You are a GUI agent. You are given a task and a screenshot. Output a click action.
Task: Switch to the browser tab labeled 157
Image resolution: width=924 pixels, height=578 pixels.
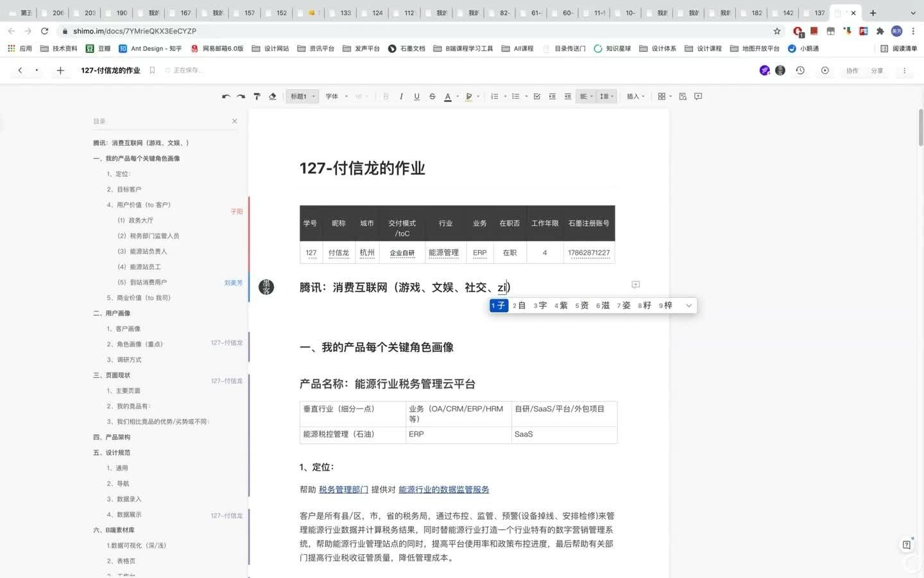244,13
